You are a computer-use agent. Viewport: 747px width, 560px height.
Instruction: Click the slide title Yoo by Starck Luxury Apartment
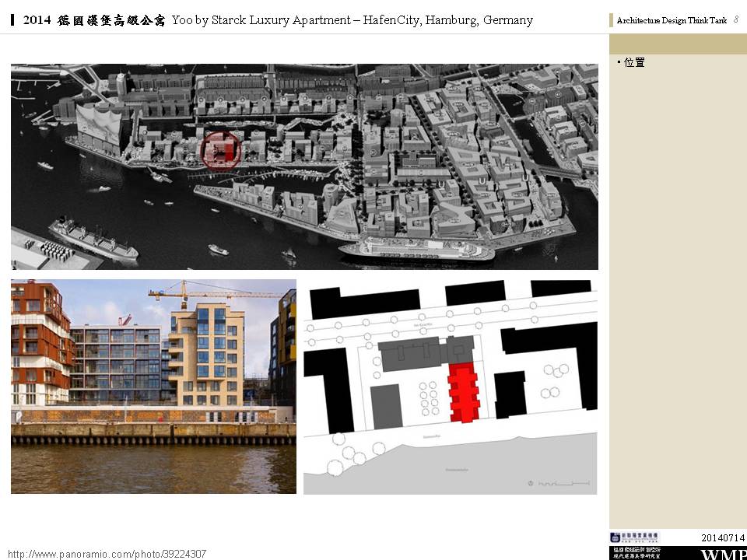[352, 20]
